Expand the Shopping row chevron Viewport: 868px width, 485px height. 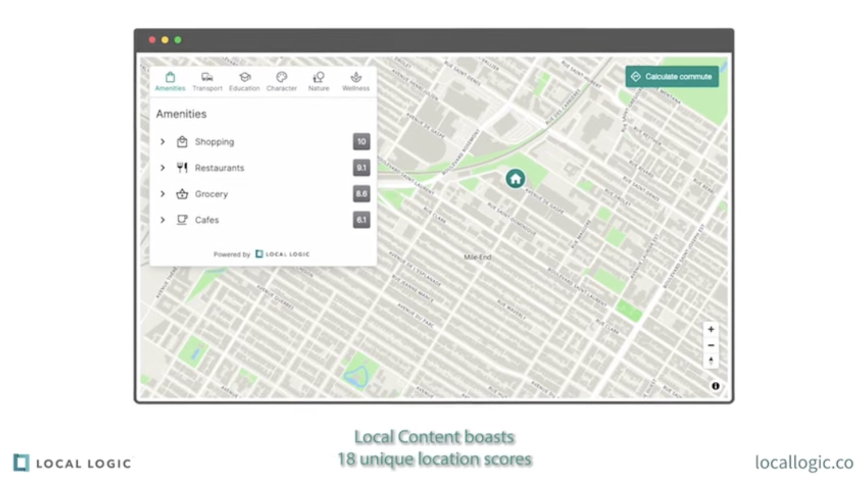point(162,142)
